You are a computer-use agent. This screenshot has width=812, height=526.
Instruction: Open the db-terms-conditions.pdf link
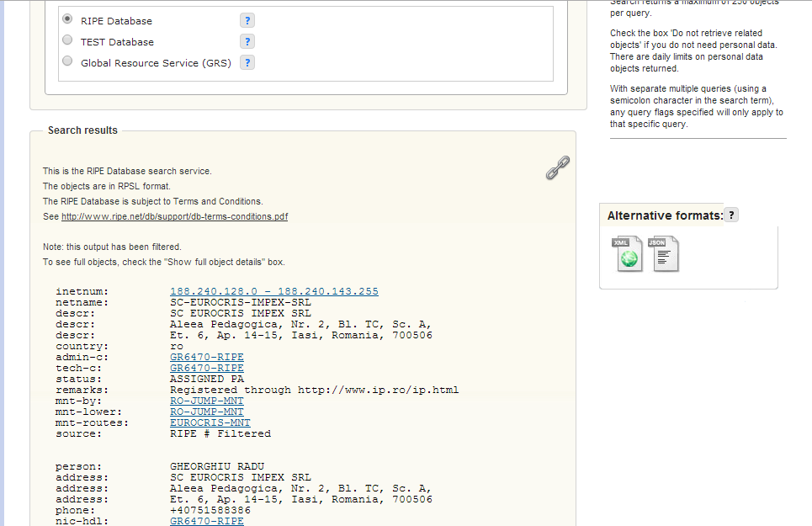(x=174, y=216)
